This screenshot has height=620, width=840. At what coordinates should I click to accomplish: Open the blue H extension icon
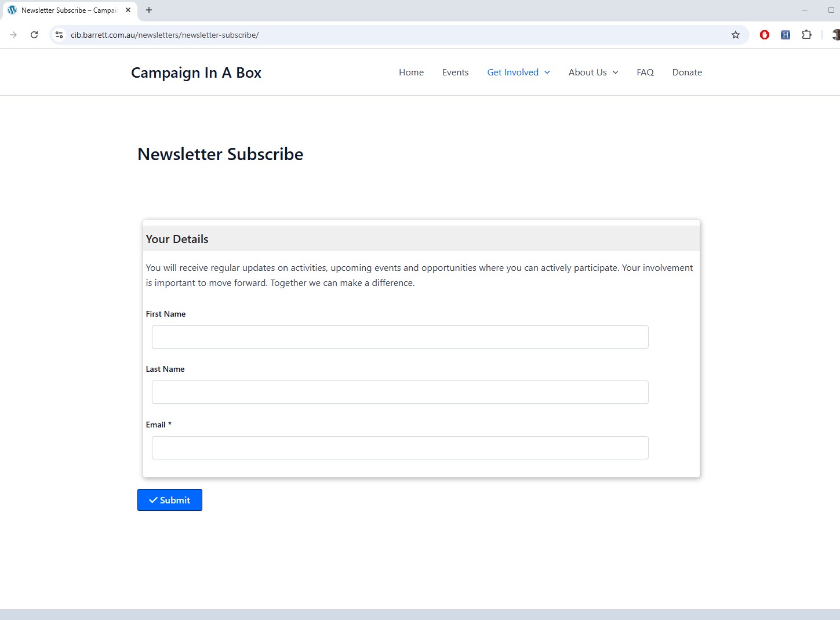click(785, 35)
